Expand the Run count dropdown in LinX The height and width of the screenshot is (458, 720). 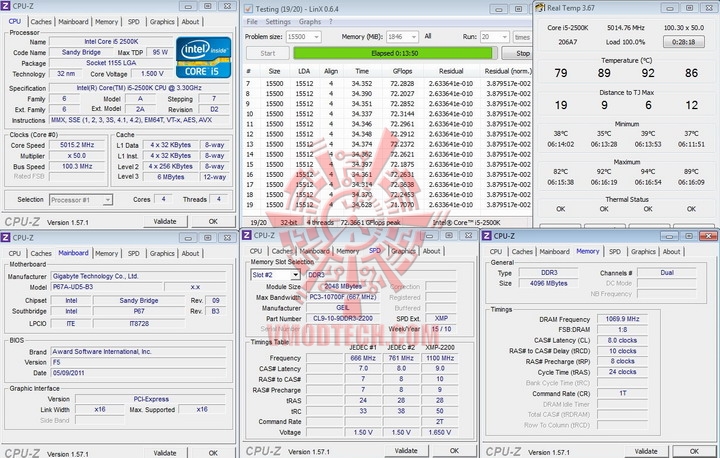pos(504,37)
